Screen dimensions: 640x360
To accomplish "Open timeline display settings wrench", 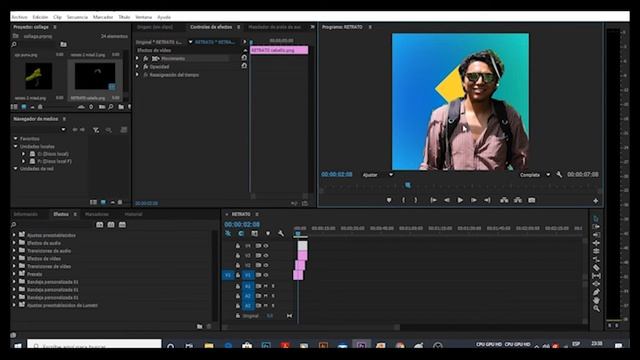I will 281,233.
